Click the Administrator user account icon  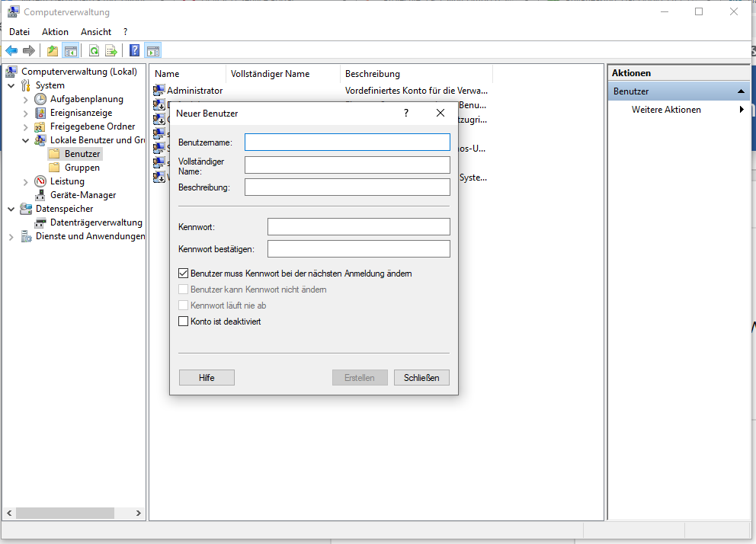(x=159, y=91)
